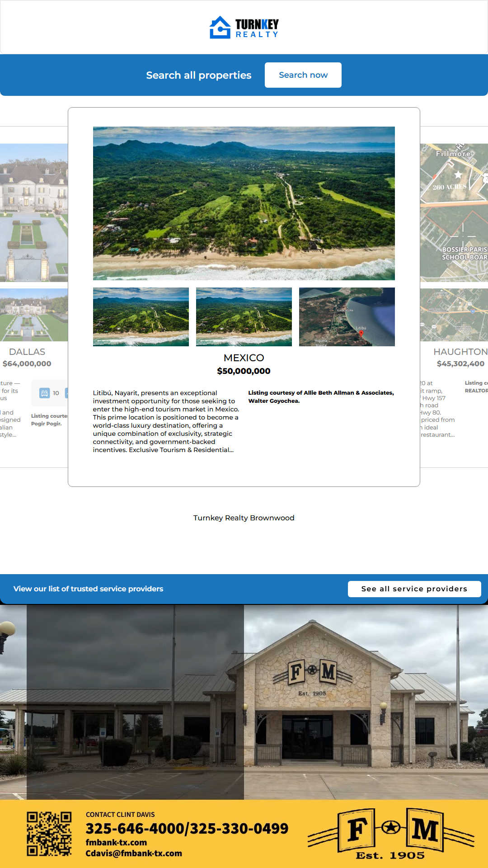Open the Dallas mansion listing photo
Screen dimensions: 488x868
click(x=34, y=212)
